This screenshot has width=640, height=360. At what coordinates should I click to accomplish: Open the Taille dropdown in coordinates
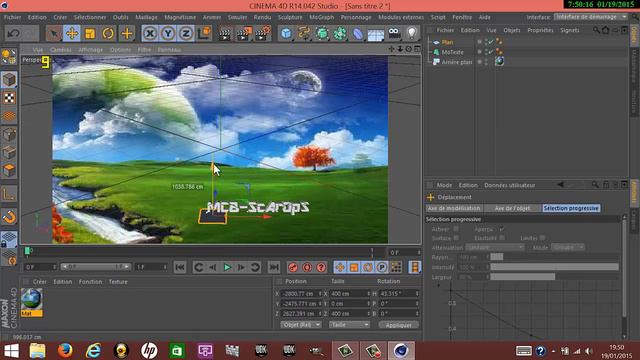349,324
